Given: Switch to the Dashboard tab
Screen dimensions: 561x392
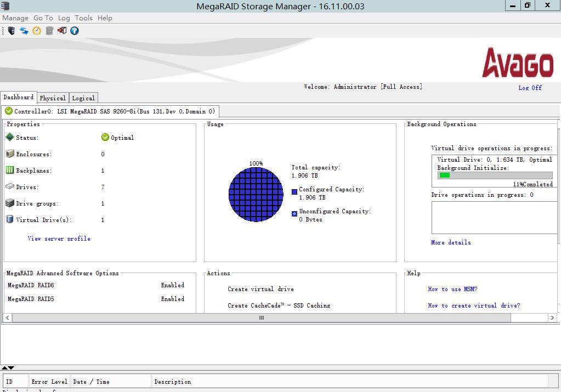Looking at the screenshot, I should (x=19, y=97).
